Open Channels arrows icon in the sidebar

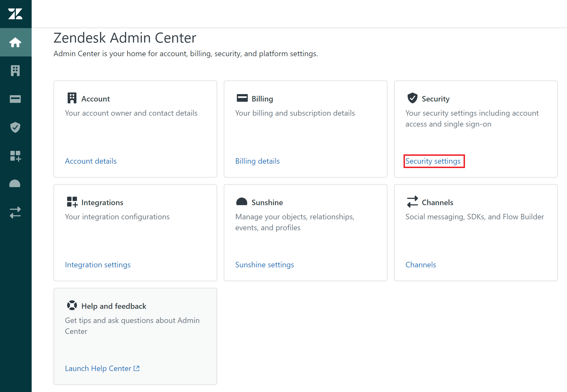pyautogui.click(x=15, y=213)
